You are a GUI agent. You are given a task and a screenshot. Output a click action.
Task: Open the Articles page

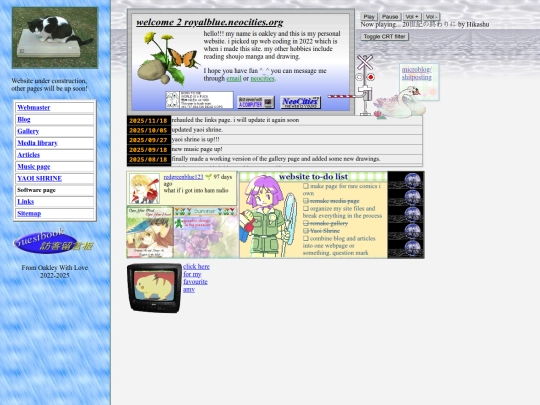tap(28, 155)
